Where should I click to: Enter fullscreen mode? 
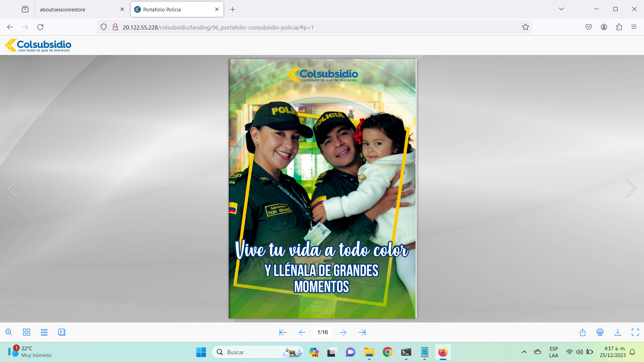coord(635,332)
